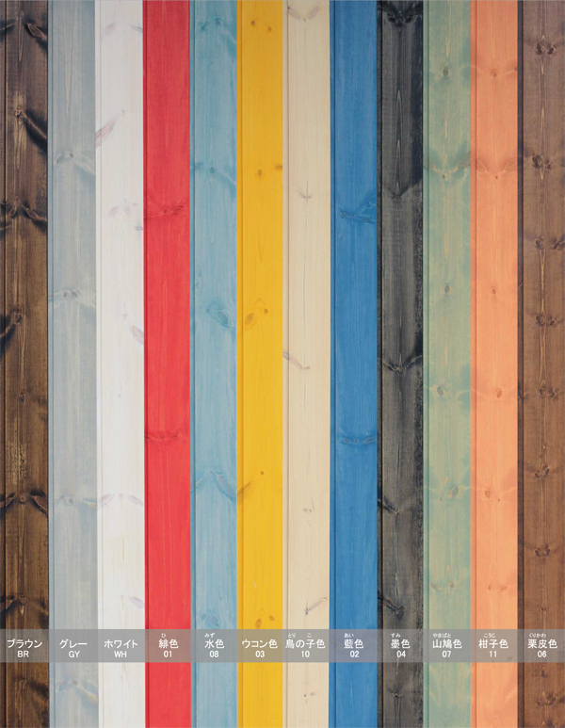Pick the indigo blue plank swatch
This screenshot has width=565, height=728.
coord(354,311)
